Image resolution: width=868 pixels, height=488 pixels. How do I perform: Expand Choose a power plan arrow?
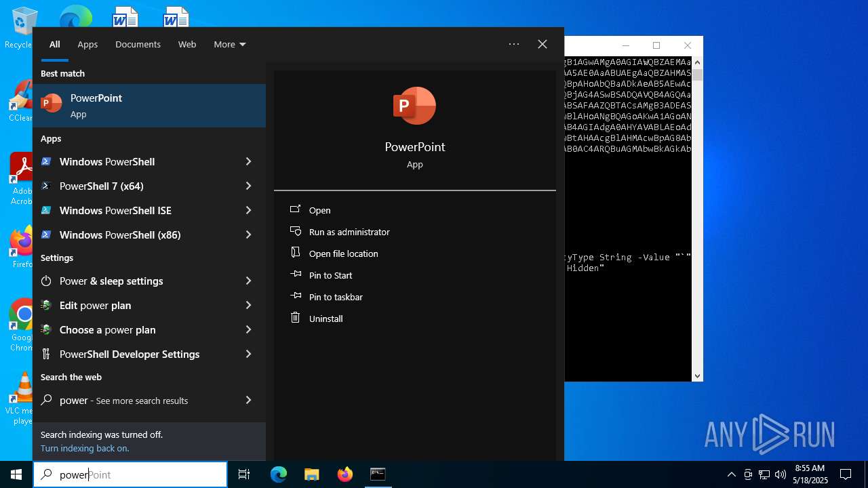248,329
